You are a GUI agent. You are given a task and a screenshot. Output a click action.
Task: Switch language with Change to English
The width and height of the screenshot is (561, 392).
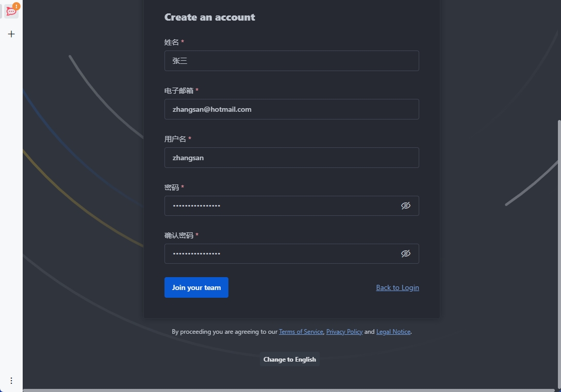289,359
